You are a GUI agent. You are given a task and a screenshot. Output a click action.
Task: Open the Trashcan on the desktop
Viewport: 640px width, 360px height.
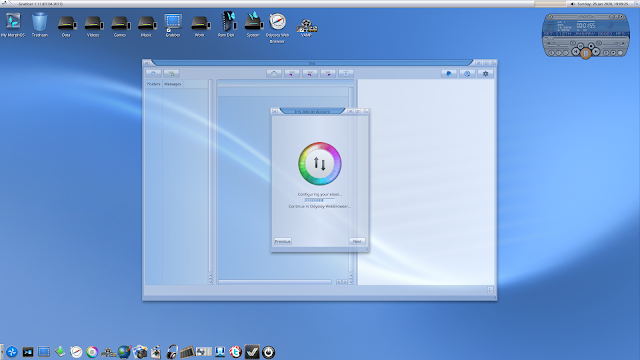tap(40, 25)
